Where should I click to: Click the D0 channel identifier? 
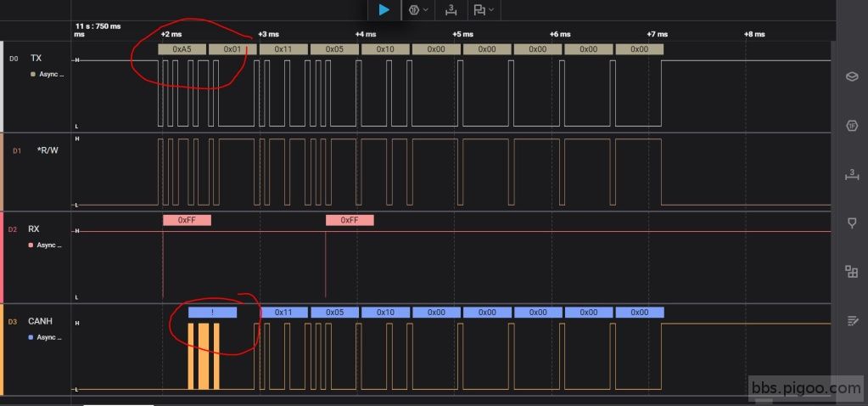click(14, 58)
